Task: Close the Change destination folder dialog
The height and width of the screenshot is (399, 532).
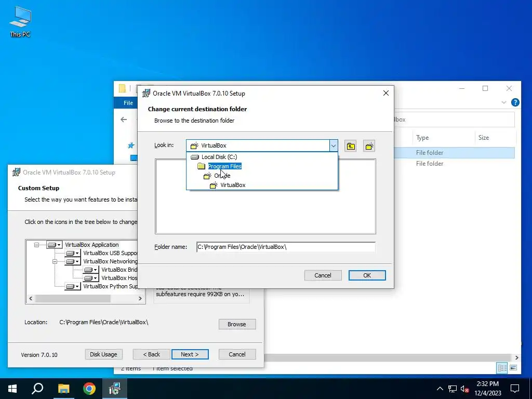Action: [386, 93]
